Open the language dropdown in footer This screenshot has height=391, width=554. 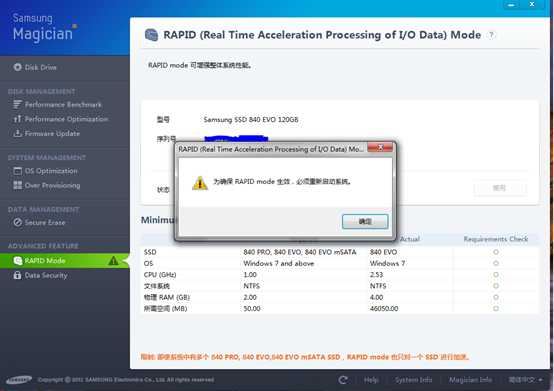(x=526, y=380)
